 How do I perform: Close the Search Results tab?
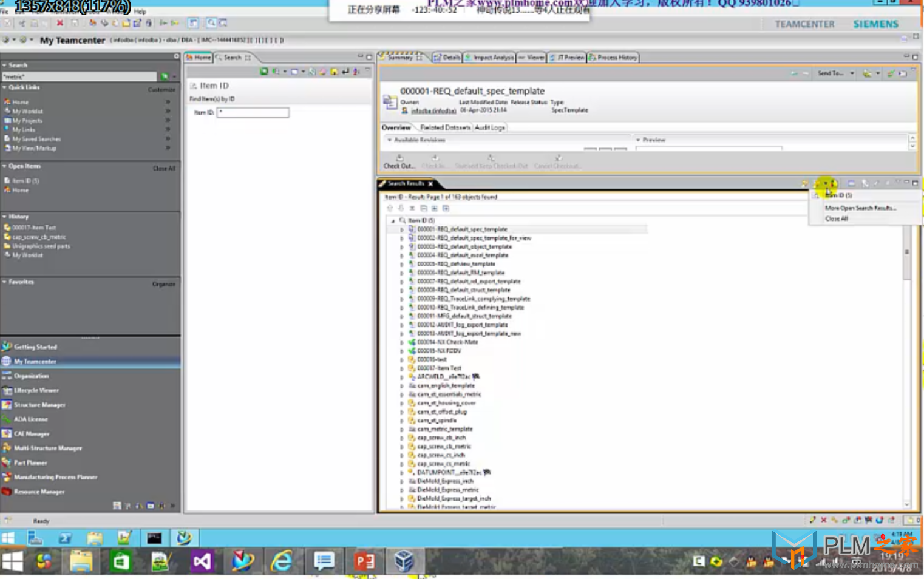[x=430, y=184]
